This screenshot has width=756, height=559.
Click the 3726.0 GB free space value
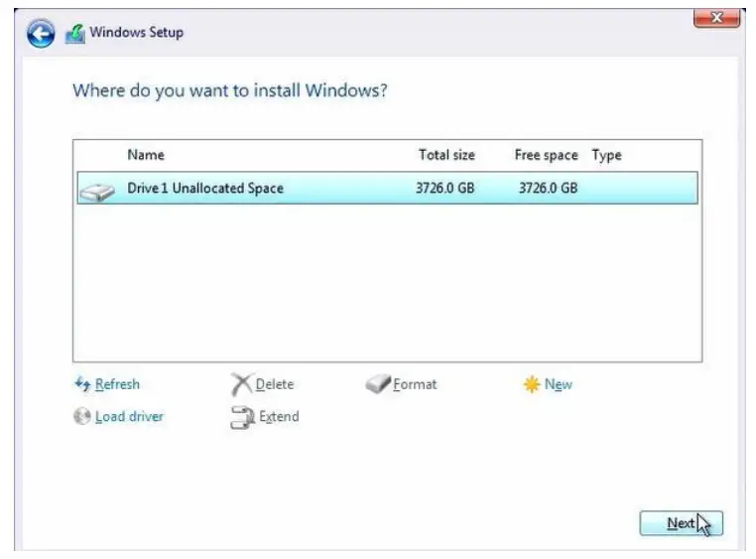[548, 188]
